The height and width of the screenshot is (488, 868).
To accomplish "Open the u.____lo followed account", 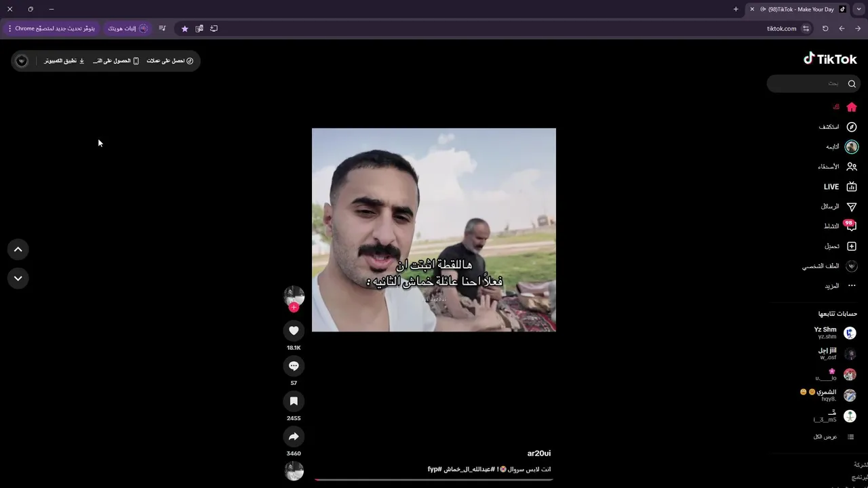I will point(835,375).
